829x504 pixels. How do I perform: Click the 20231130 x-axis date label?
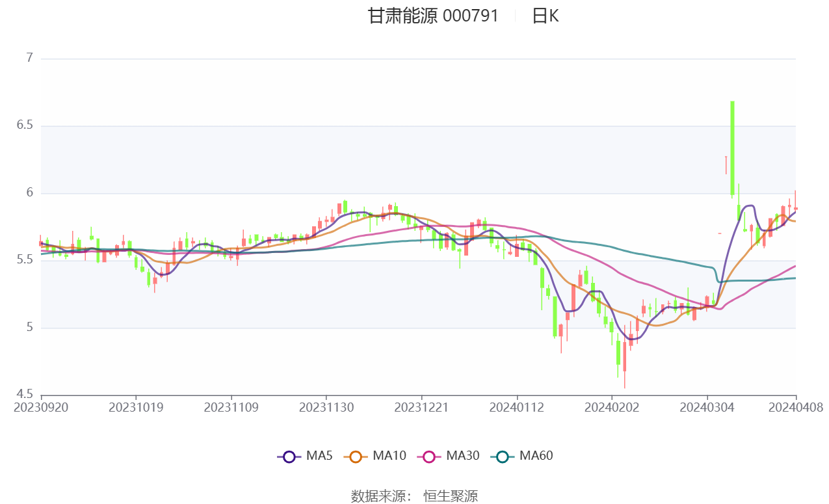(326, 408)
